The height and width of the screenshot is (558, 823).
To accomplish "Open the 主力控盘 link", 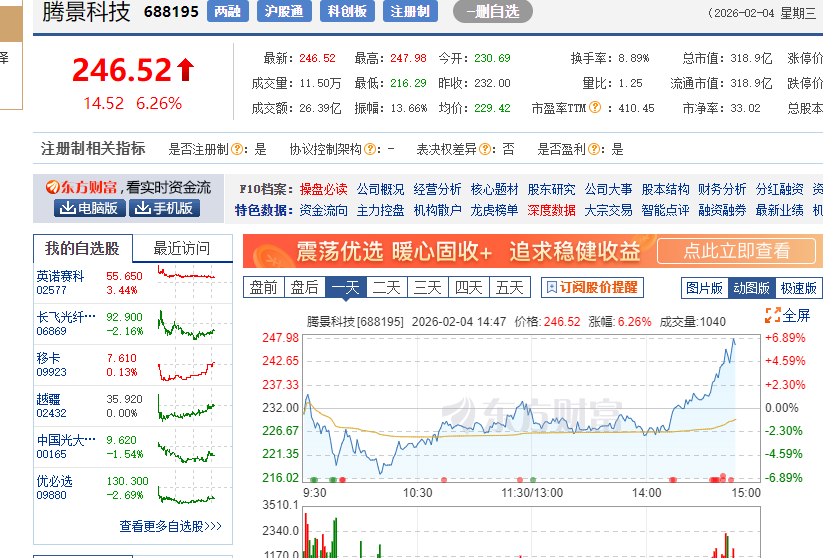I will coord(381,210).
